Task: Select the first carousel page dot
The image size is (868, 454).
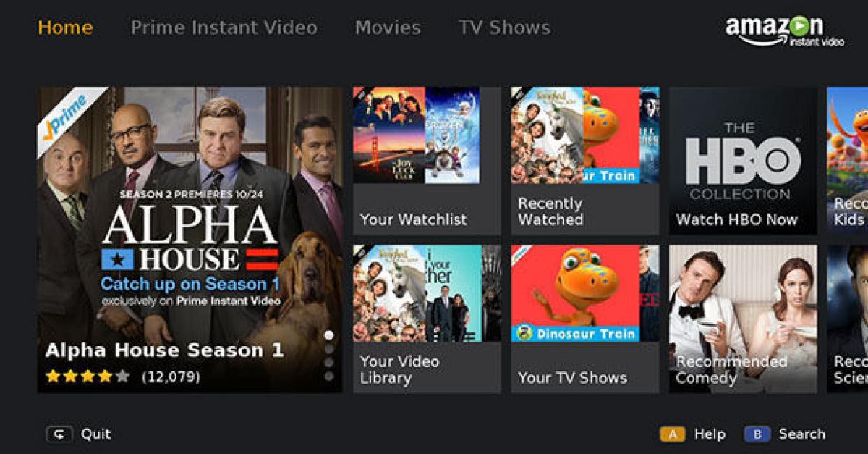Action: point(329,335)
